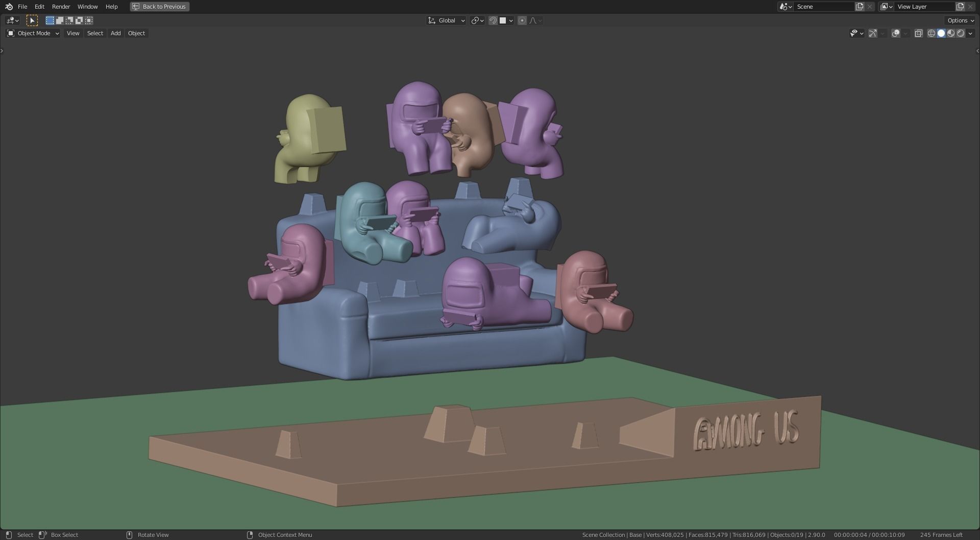Open the transform pivot point dropdown

click(478, 20)
